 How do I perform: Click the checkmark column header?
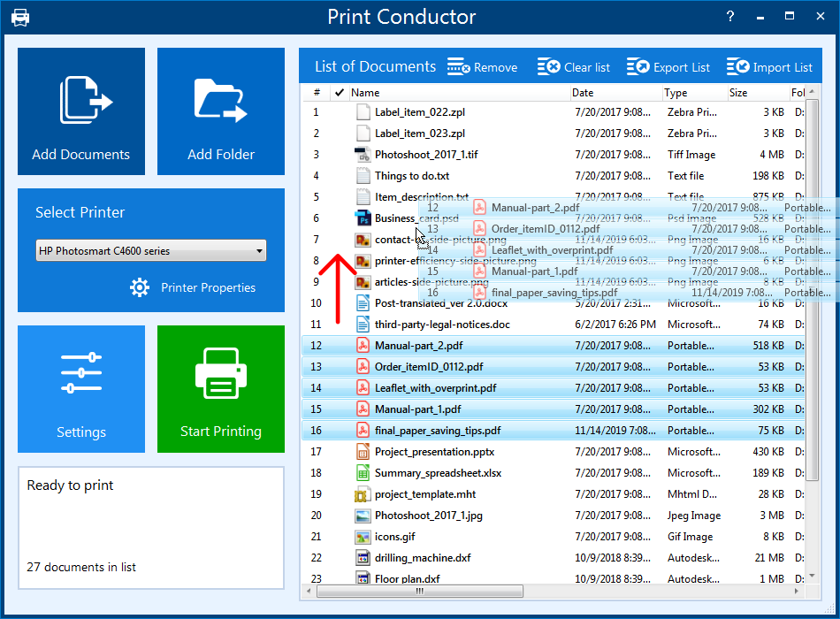point(339,92)
